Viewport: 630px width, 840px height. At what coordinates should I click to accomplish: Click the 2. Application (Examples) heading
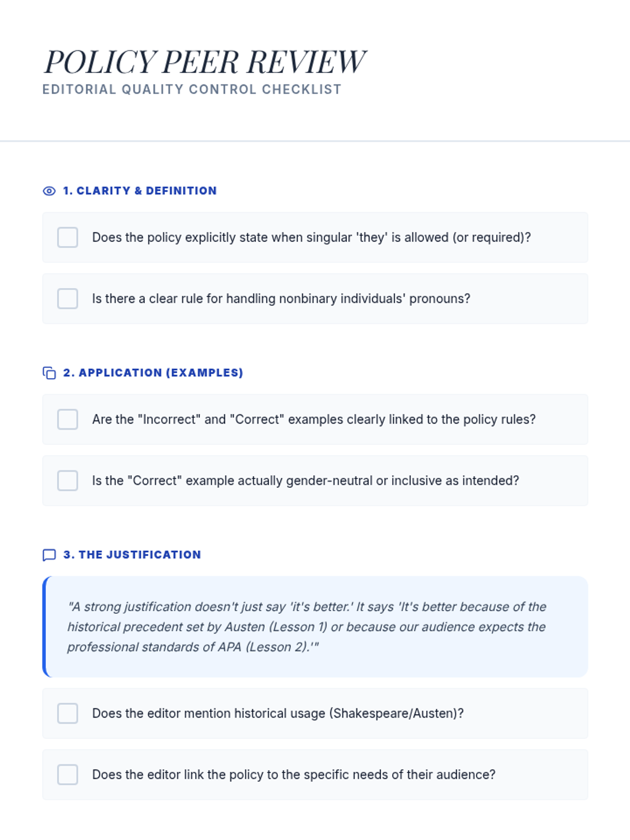click(x=153, y=373)
